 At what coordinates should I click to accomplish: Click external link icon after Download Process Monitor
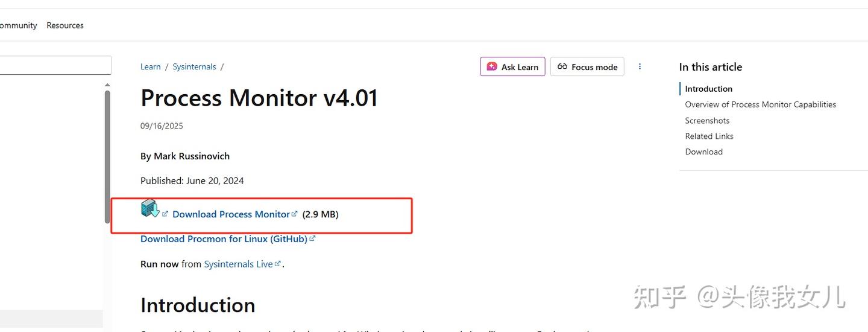click(295, 213)
